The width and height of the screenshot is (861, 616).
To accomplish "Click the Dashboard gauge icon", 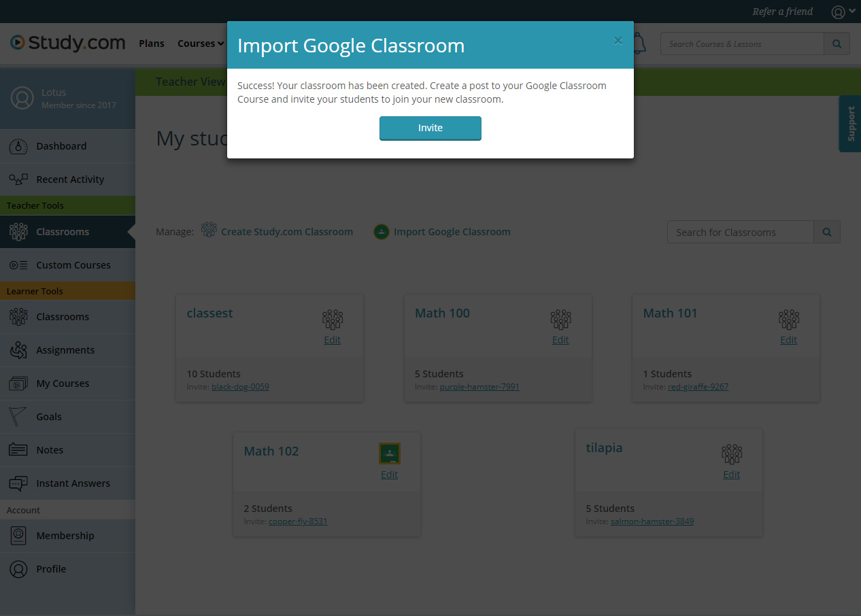I will [18, 146].
